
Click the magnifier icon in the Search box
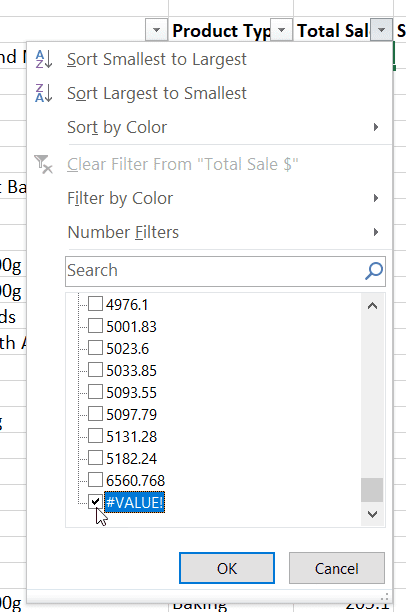click(x=374, y=271)
